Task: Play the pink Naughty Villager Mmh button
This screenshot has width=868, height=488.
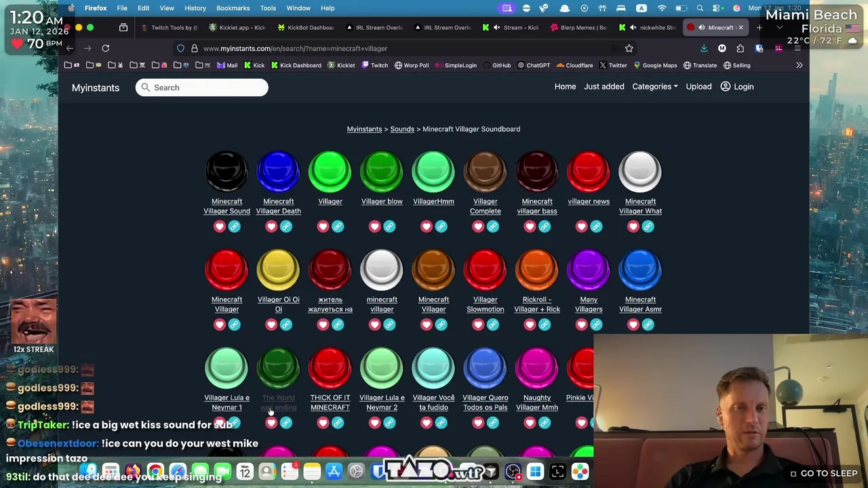Action: coord(537,369)
